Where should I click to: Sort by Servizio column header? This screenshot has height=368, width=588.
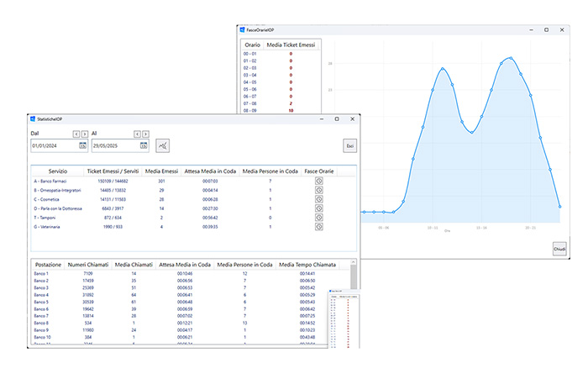[58, 171]
